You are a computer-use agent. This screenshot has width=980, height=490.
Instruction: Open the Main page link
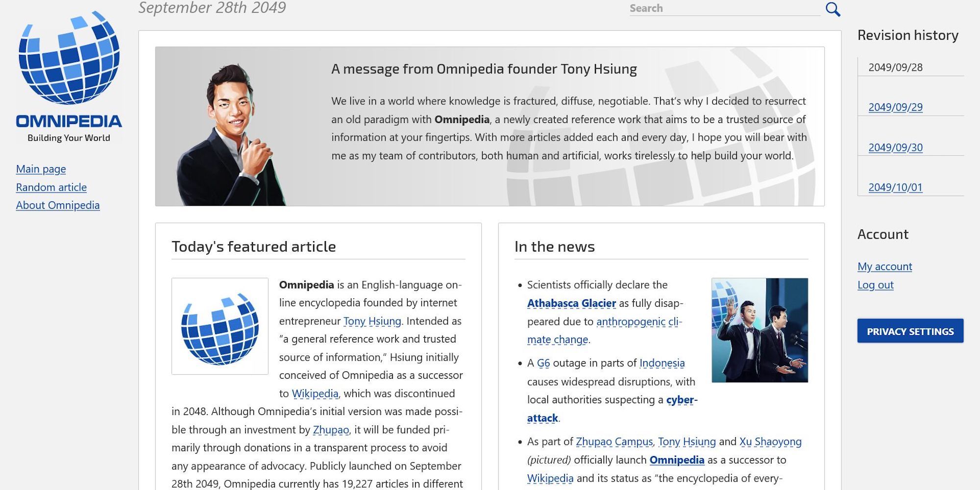(x=41, y=169)
